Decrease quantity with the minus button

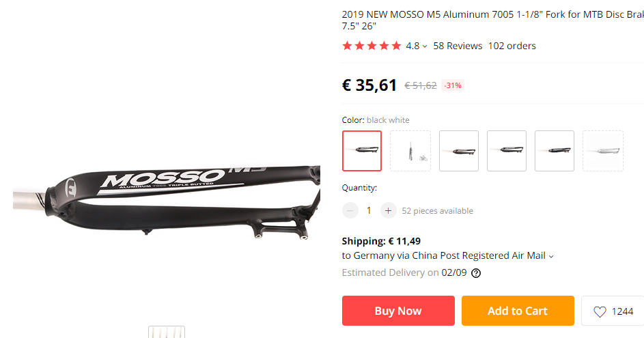point(350,211)
